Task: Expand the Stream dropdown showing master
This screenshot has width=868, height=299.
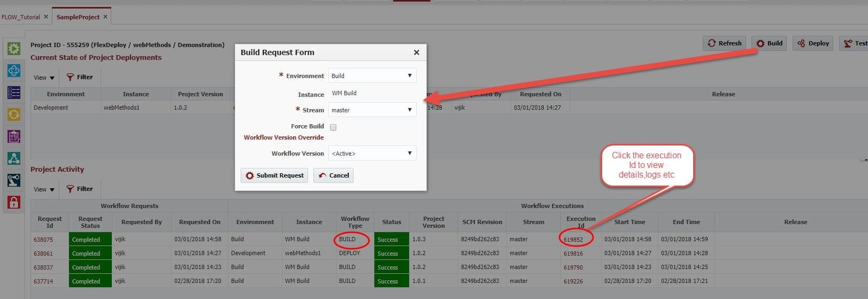Action: 372,110
